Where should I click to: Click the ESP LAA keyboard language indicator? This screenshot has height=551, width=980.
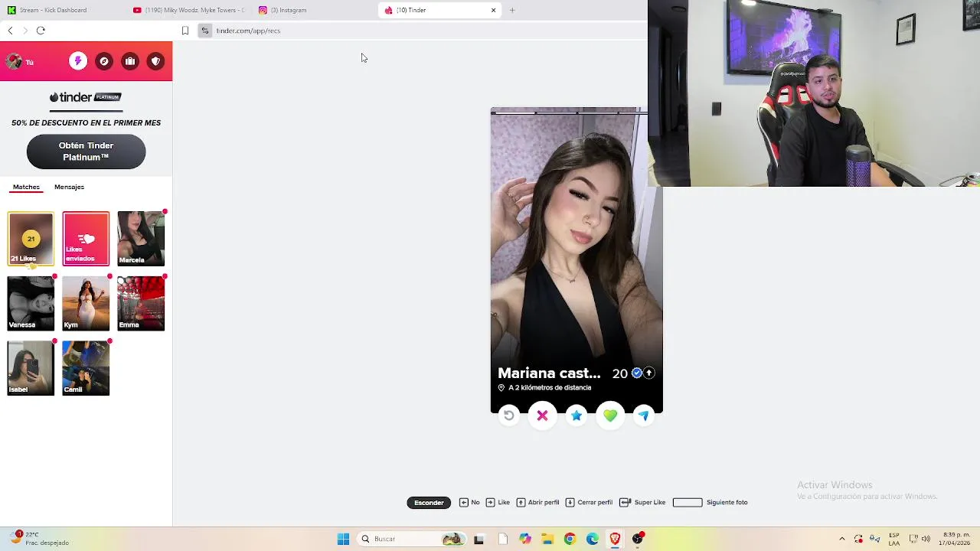coord(894,539)
